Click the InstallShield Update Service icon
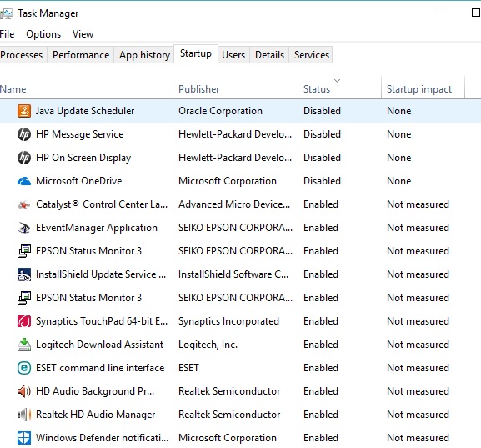This screenshot has width=481, height=448. pos(24,274)
